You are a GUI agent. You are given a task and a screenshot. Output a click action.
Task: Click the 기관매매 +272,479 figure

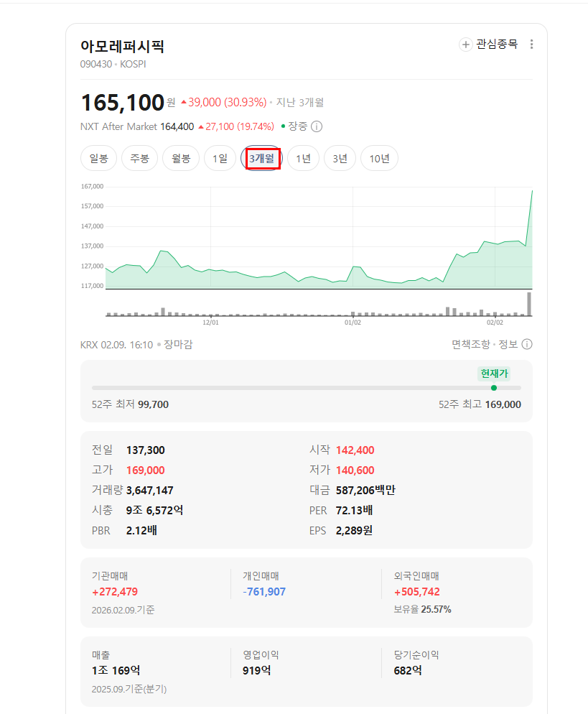(115, 592)
